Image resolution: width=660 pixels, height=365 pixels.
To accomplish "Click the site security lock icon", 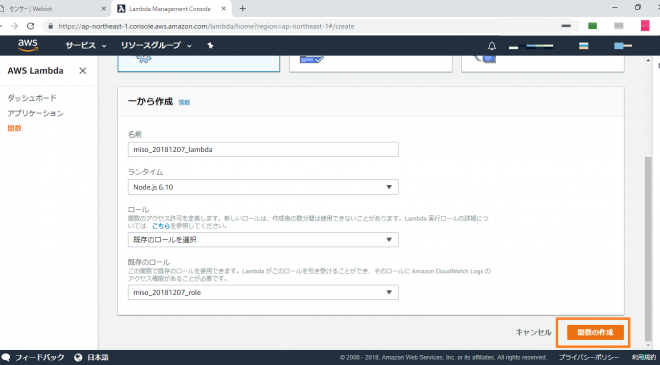I will pos(51,26).
